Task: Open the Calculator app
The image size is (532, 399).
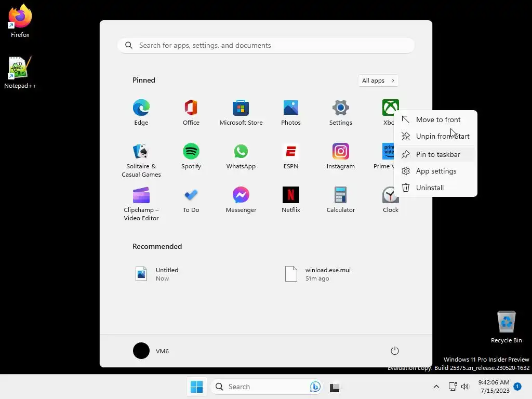Action: (341, 200)
